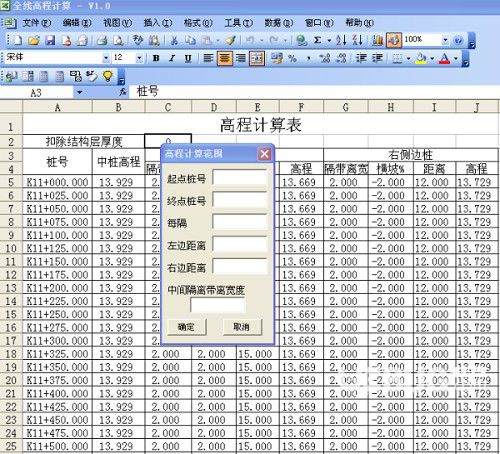The height and width of the screenshot is (454, 500).
Task: Click the 取消 button in the dialog
Action: click(x=242, y=327)
